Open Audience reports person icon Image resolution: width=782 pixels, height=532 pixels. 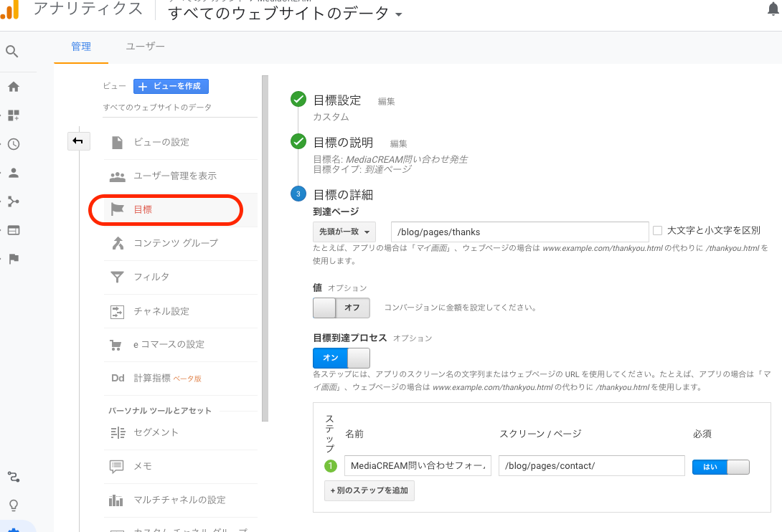tap(14, 173)
